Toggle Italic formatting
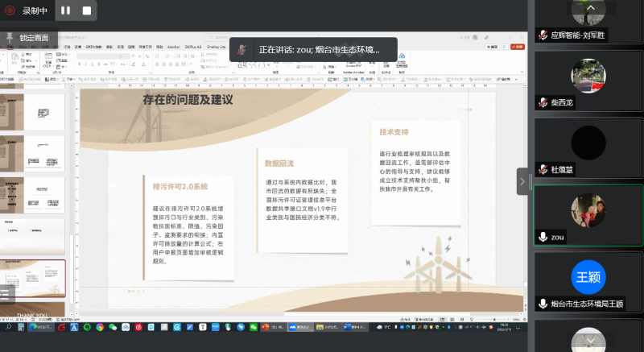 point(86,64)
